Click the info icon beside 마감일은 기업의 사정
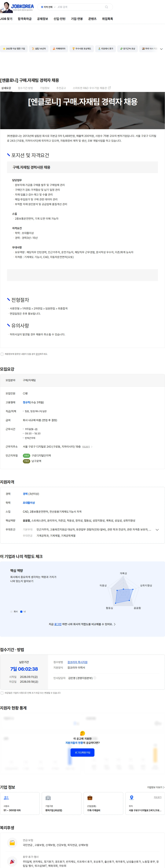This screenshot has width=165, height=868. point(2,693)
